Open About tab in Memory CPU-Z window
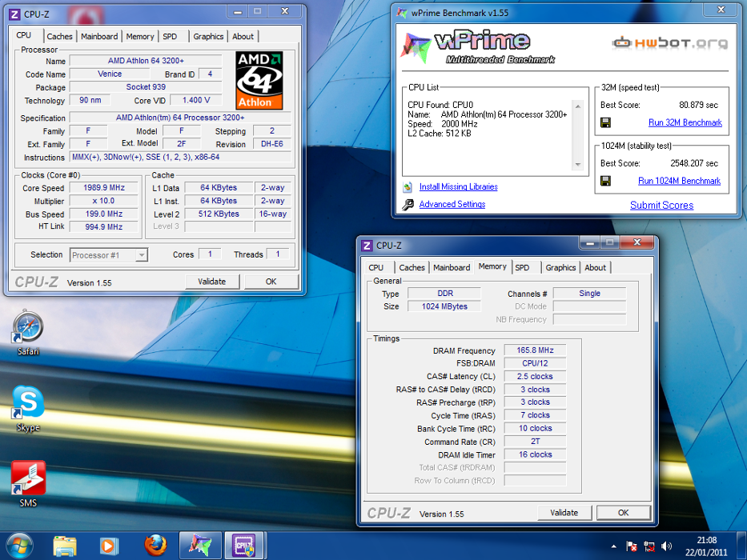747x560 pixels. (x=596, y=268)
